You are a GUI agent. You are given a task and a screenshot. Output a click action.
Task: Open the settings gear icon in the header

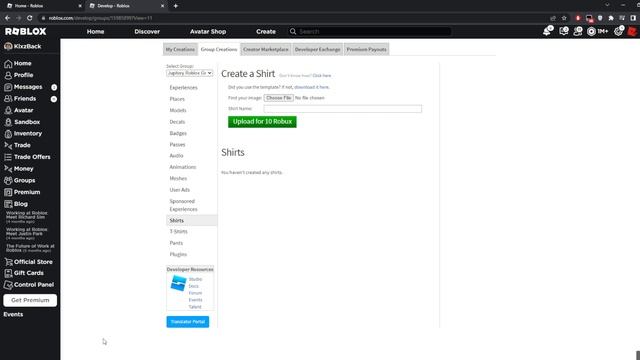pos(619,31)
